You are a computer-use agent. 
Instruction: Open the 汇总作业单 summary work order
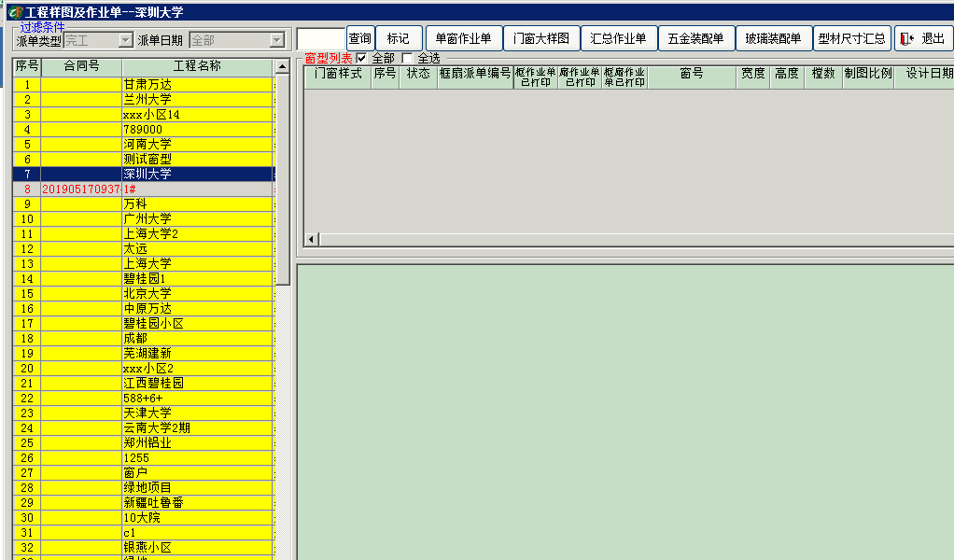pos(618,37)
